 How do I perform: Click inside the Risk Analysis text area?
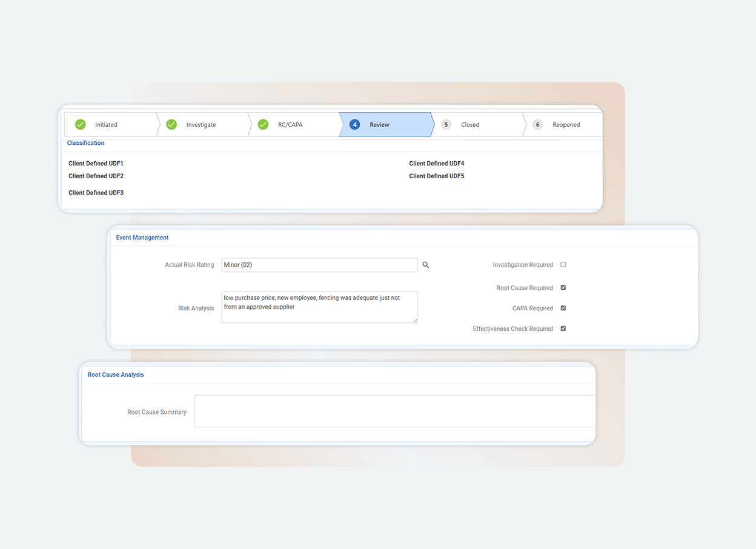[319, 307]
